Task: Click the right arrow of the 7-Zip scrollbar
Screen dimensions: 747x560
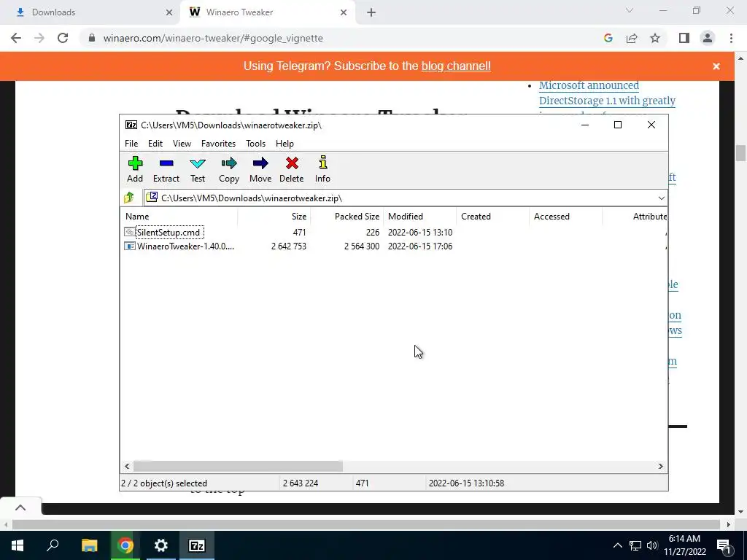Action: click(660, 466)
